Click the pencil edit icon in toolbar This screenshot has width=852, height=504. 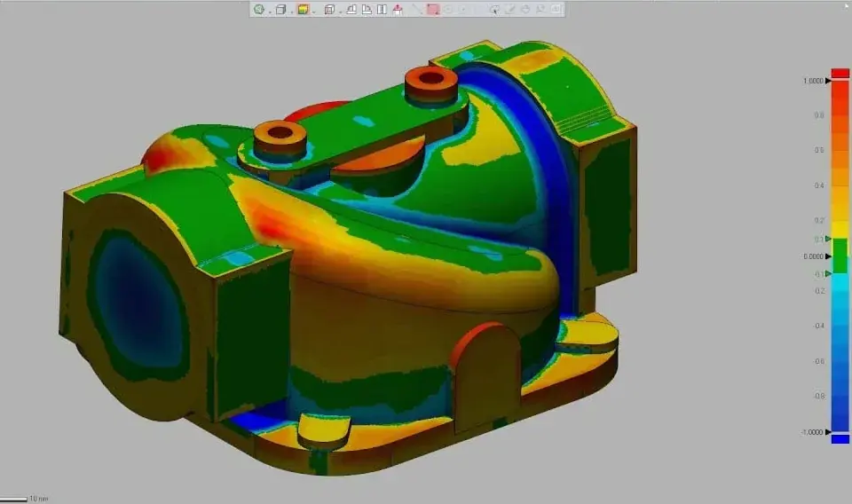pos(509,9)
